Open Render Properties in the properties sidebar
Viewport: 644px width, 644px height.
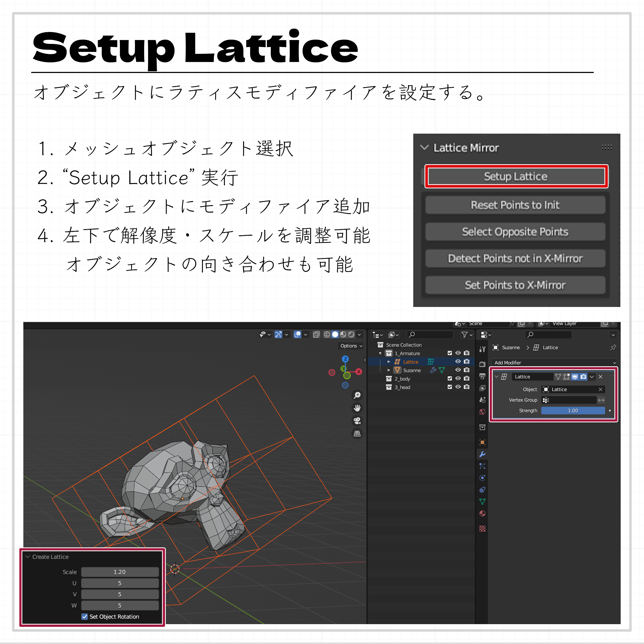(x=482, y=364)
